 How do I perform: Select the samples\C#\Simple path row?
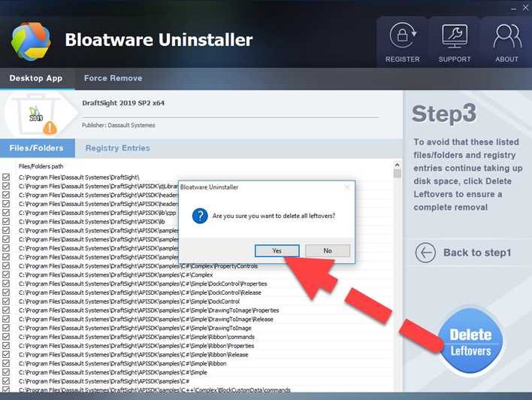coord(113,372)
